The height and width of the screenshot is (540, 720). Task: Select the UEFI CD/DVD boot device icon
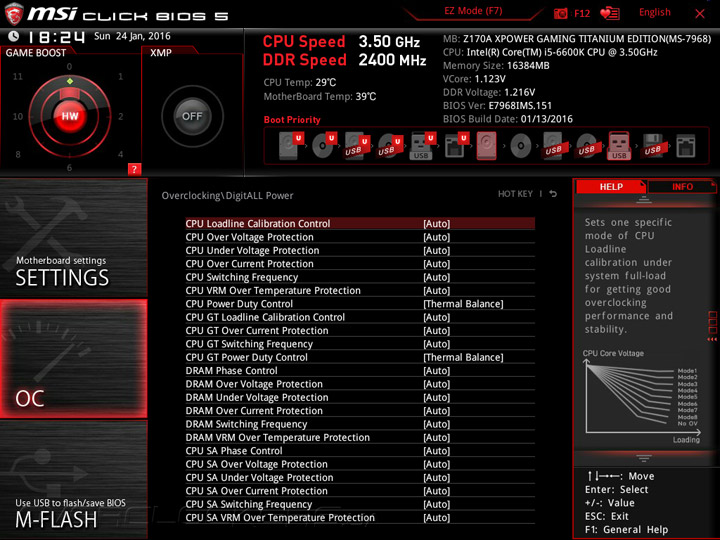[x=325, y=146]
